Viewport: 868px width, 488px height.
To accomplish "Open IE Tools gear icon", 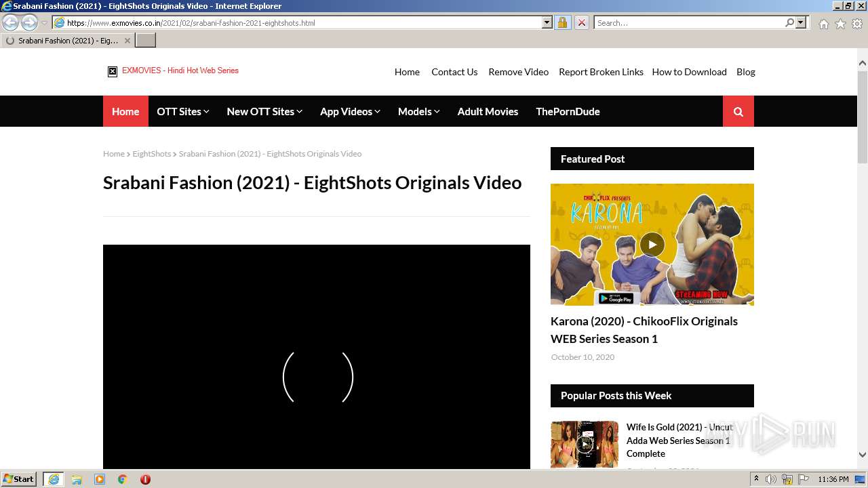I will (x=857, y=24).
